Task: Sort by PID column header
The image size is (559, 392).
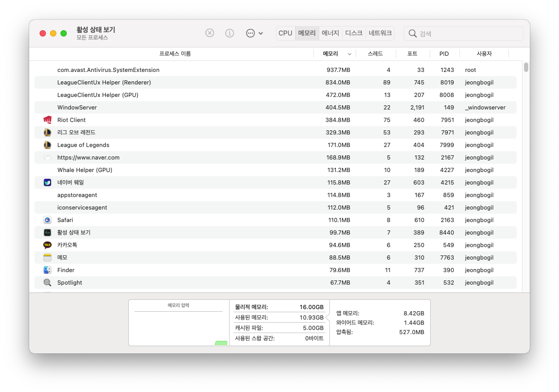Action: pyautogui.click(x=444, y=54)
